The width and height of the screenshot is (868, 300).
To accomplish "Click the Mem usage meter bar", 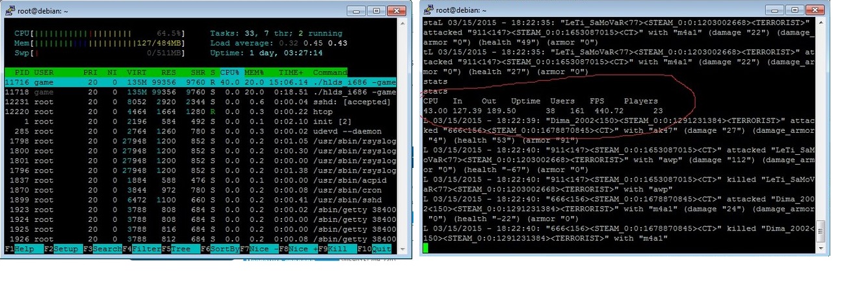I will [99, 43].
